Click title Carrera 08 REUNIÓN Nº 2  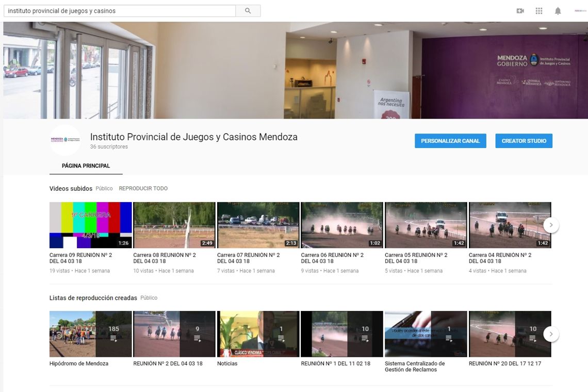click(165, 258)
